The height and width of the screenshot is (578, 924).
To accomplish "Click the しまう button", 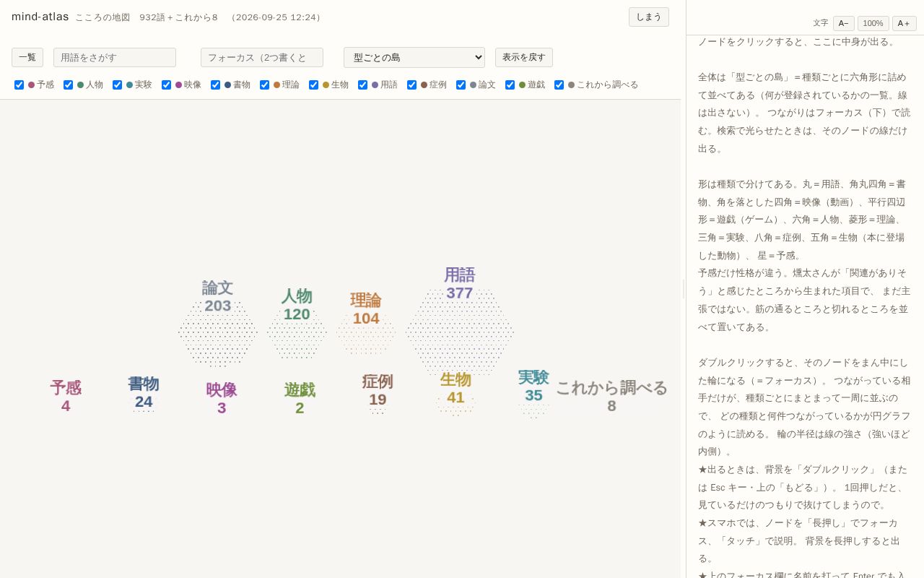I will [x=648, y=17].
